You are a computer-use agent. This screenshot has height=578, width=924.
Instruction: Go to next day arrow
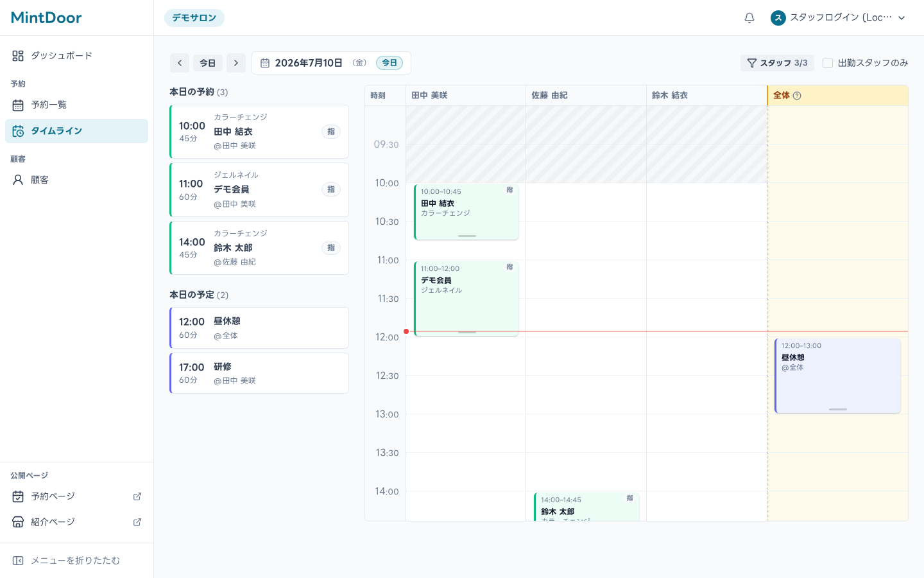(236, 63)
